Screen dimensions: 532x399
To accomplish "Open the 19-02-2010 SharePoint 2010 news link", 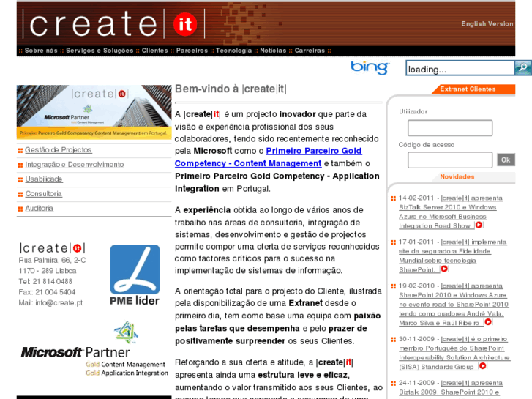I will (x=454, y=305).
